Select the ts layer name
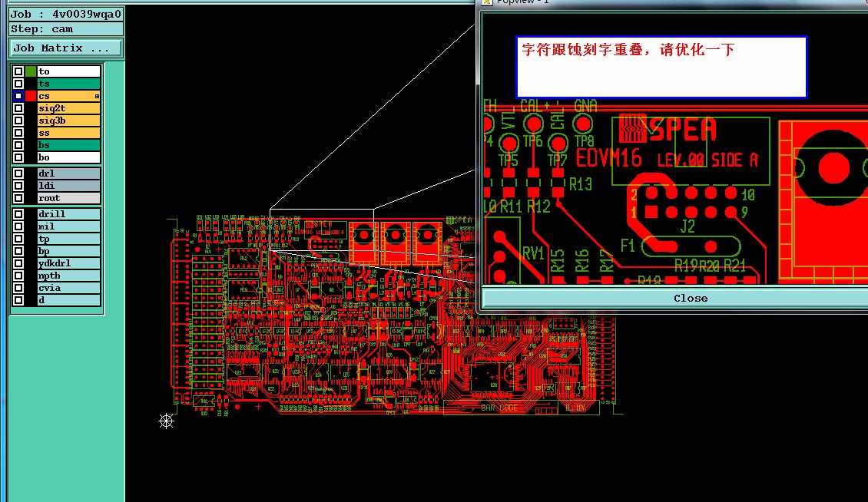The image size is (868, 502). [x=68, y=84]
